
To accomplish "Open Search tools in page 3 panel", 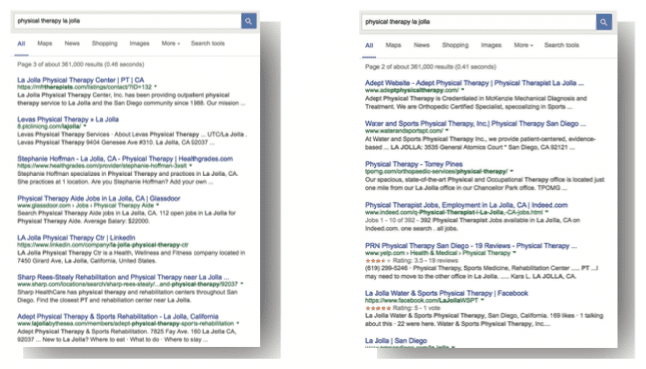I will tap(208, 43).
